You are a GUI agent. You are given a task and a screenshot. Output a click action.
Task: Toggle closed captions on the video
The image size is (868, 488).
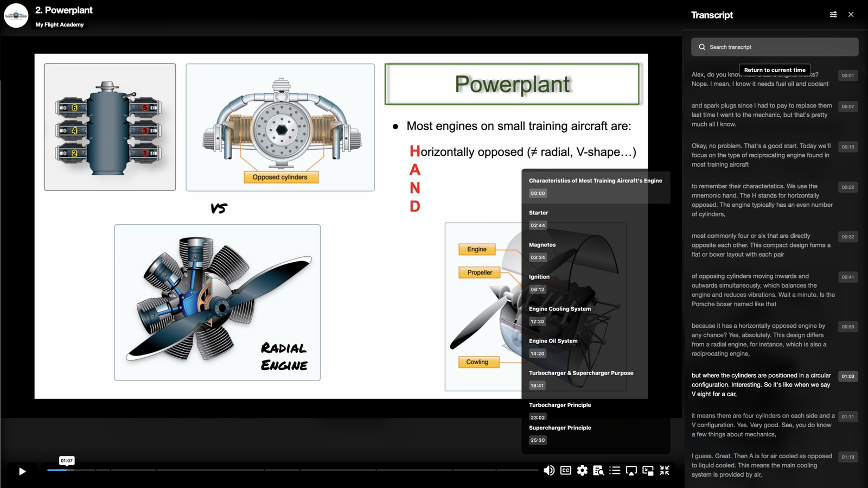pyautogui.click(x=565, y=471)
